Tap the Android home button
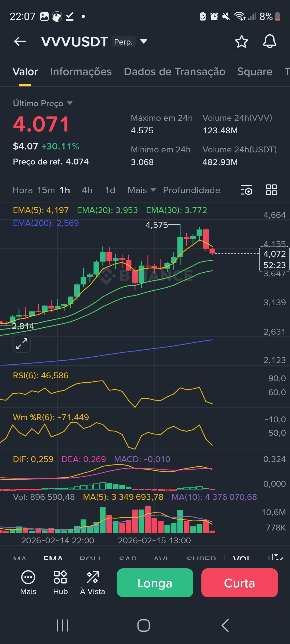This screenshot has height=644, width=290. [x=144, y=625]
